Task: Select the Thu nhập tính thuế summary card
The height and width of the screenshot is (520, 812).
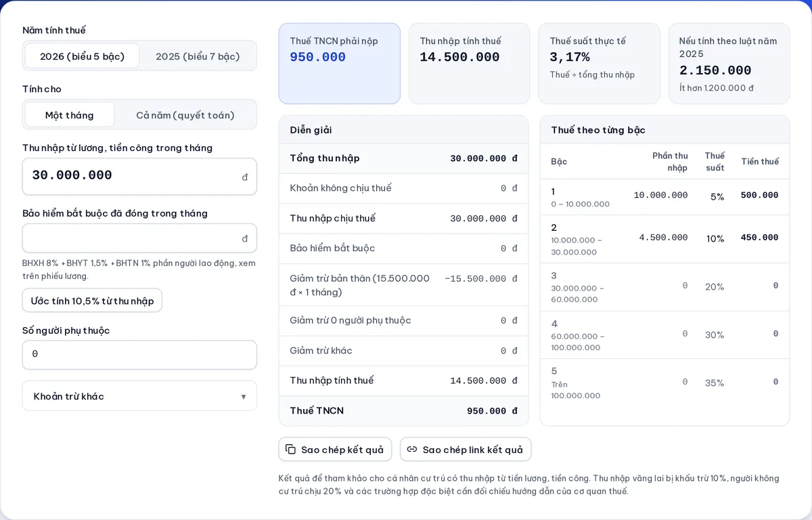Action: (470, 64)
